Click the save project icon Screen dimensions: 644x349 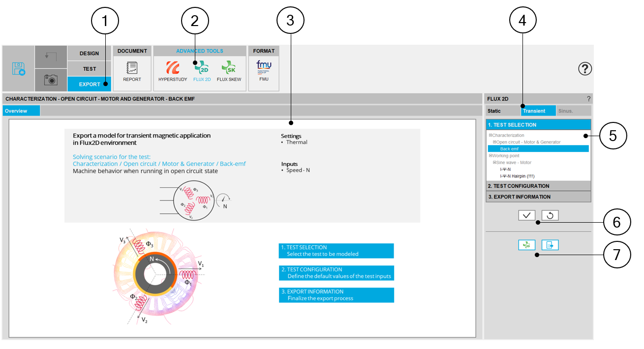[18, 69]
